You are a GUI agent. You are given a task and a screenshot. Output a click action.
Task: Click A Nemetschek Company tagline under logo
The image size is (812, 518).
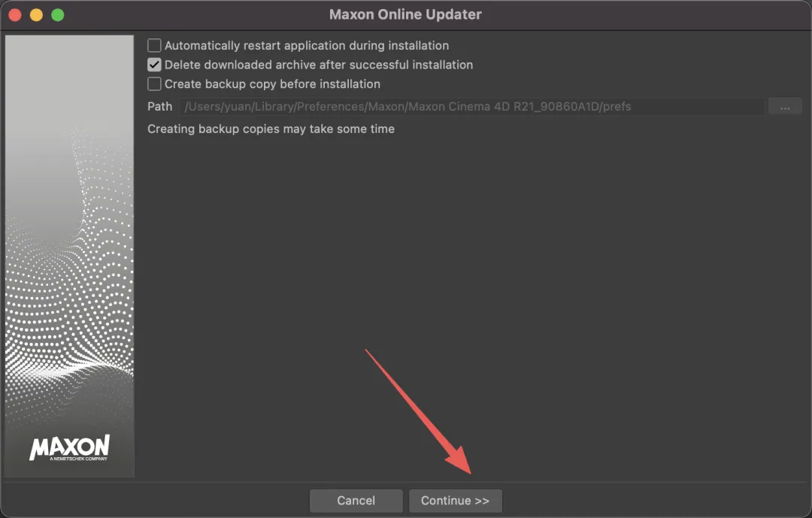(x=79, y=459)
